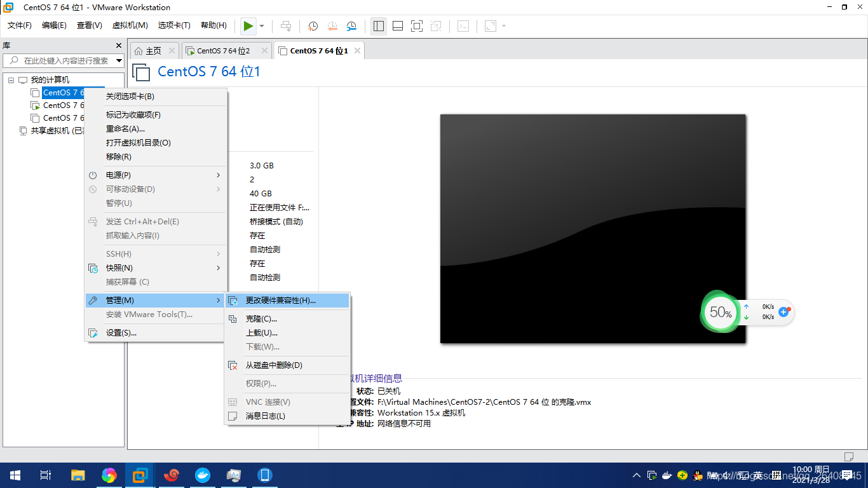Screen dimensions: 868x488
Task: Revert to snapshot using the toolbar icon
Action: point(332,26)
